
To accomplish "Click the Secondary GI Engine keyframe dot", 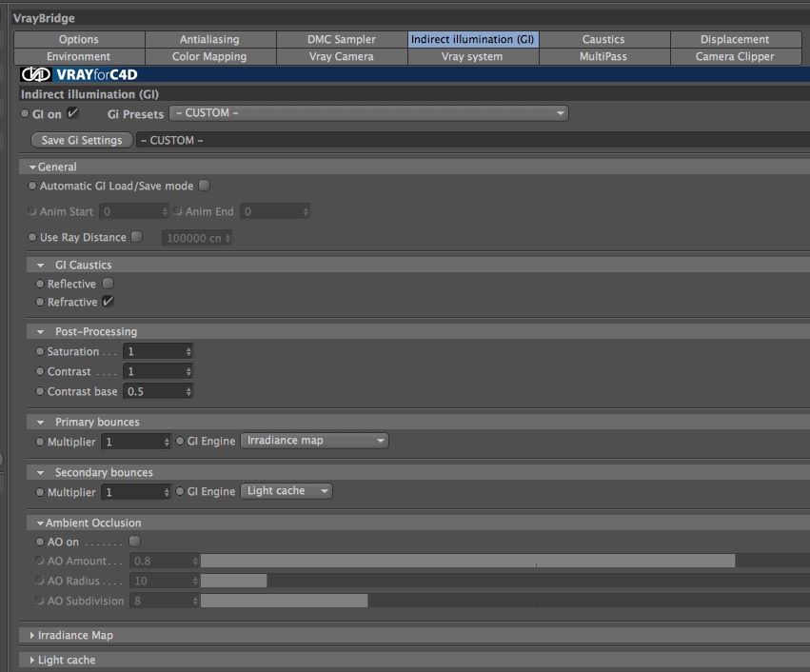I will [180, 491].
